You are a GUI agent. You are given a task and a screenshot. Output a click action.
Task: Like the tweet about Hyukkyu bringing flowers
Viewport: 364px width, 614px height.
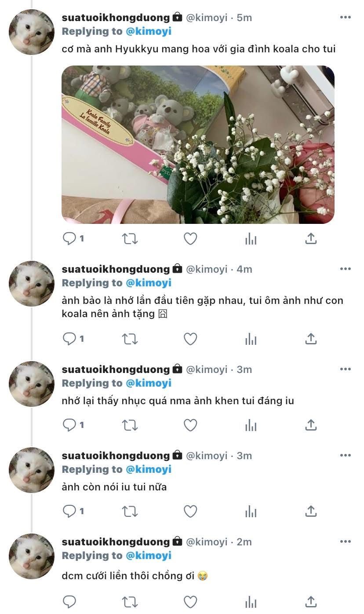click(x=190, y=239)
